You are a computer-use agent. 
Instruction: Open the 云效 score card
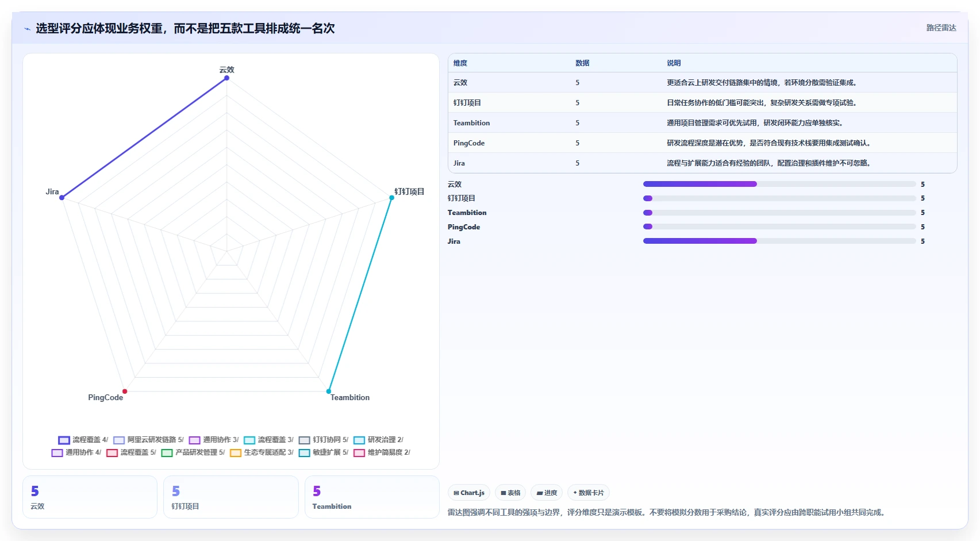point(90,497)
